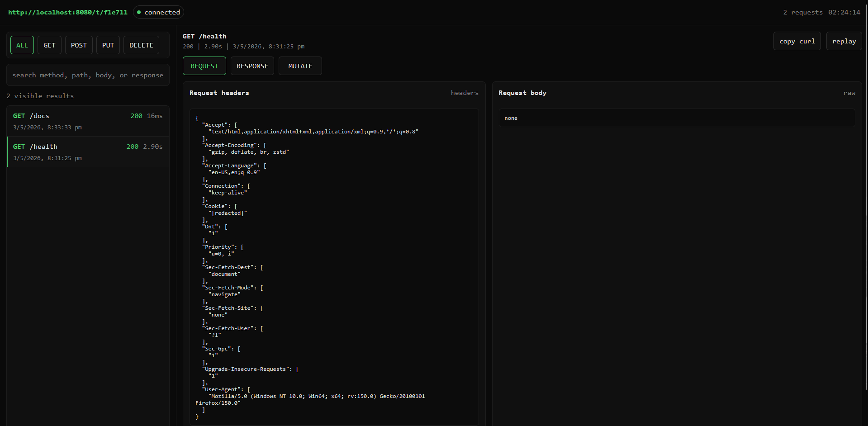Click the Mozilla/5.0 user agent string
Screen dimensions: 868x426
(310, 399)
